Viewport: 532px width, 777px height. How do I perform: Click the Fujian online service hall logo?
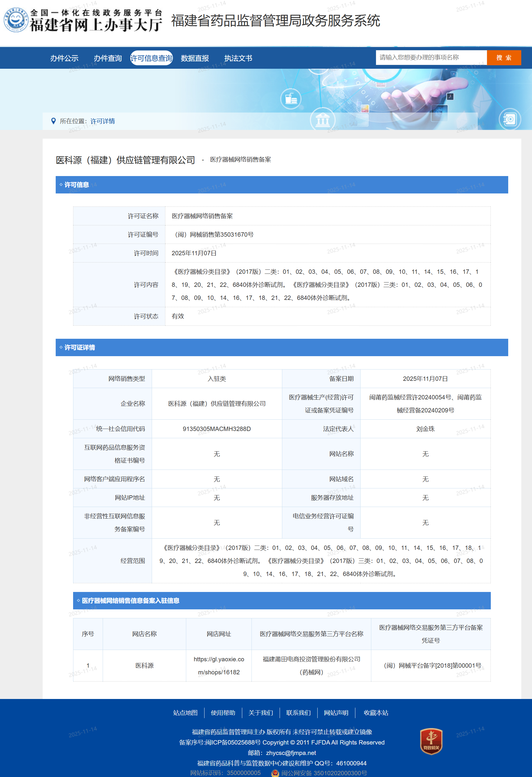coord(83,20)
